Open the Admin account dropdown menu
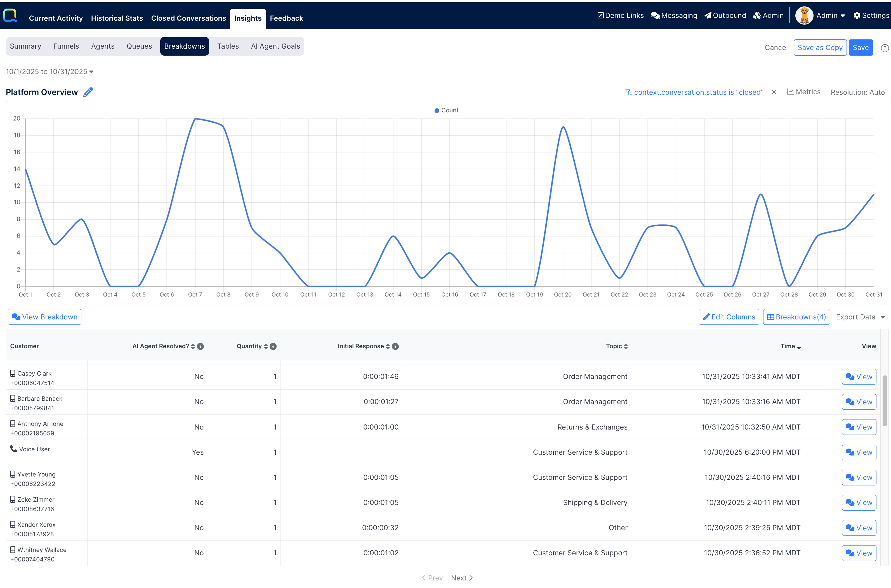 click(x=831, y=16)
